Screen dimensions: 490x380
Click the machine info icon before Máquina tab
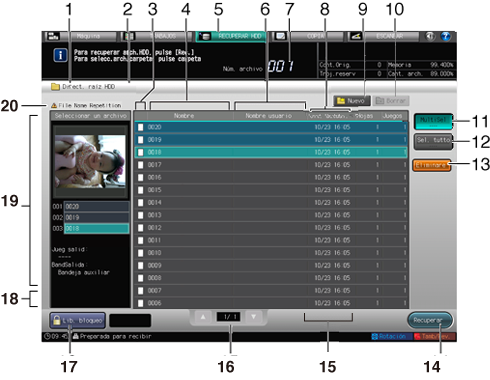tap(52, 36)
